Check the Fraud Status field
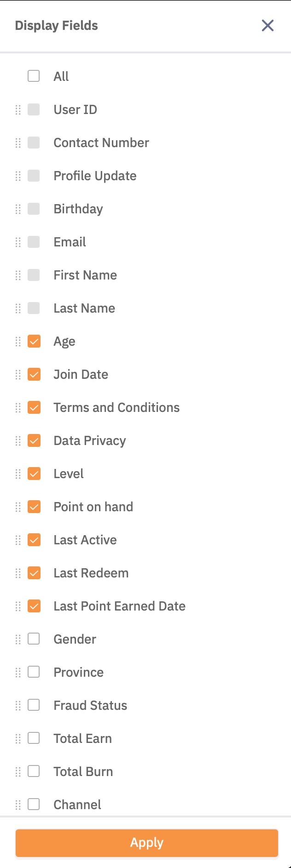Screen dimensions: 291x868 (34, 705)
